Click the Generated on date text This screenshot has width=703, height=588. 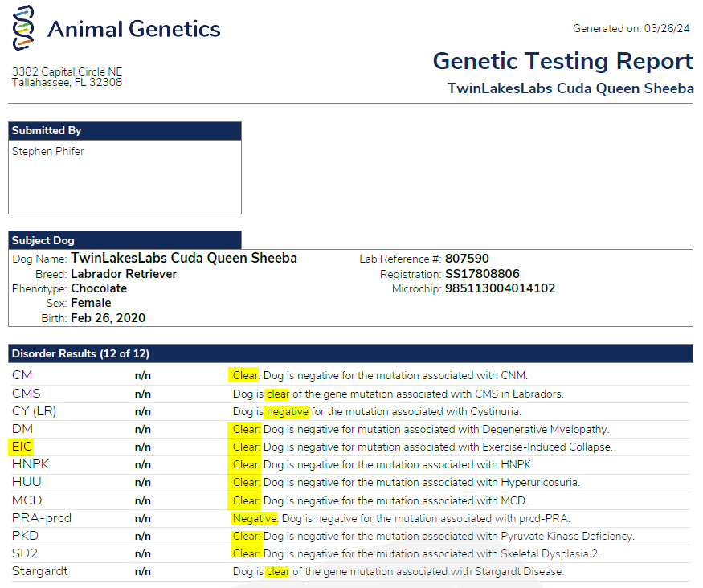click(631, 28)
